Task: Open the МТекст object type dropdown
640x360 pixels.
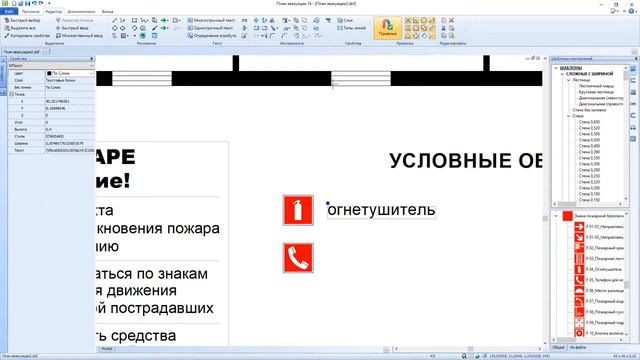Action: click(91, 66)
